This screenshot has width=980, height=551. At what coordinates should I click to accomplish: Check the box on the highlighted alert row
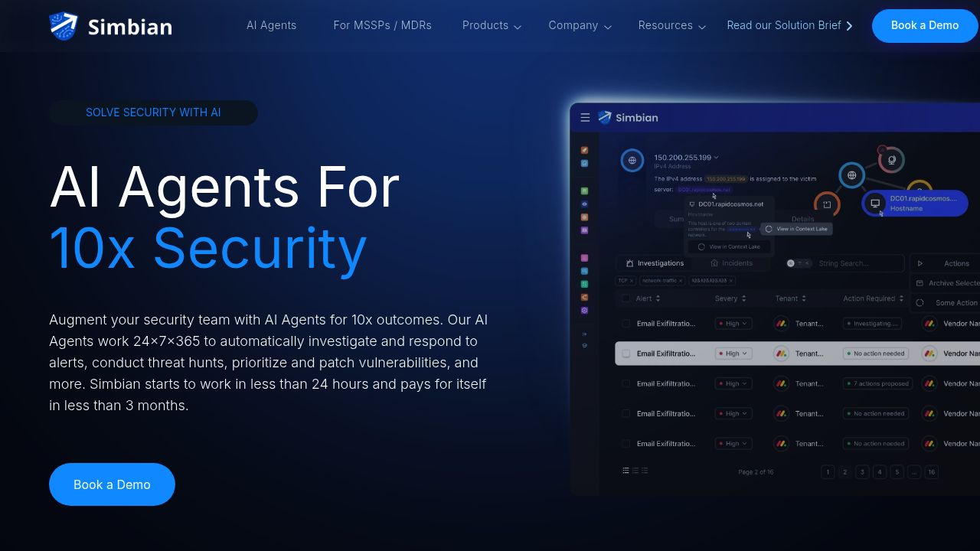tap(626, 354)
